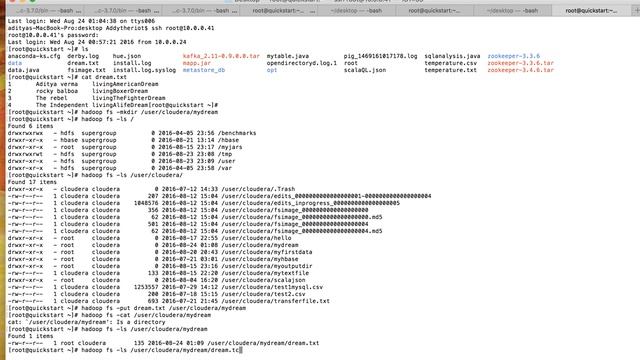Select the /hbase HDFS directory

228,140
